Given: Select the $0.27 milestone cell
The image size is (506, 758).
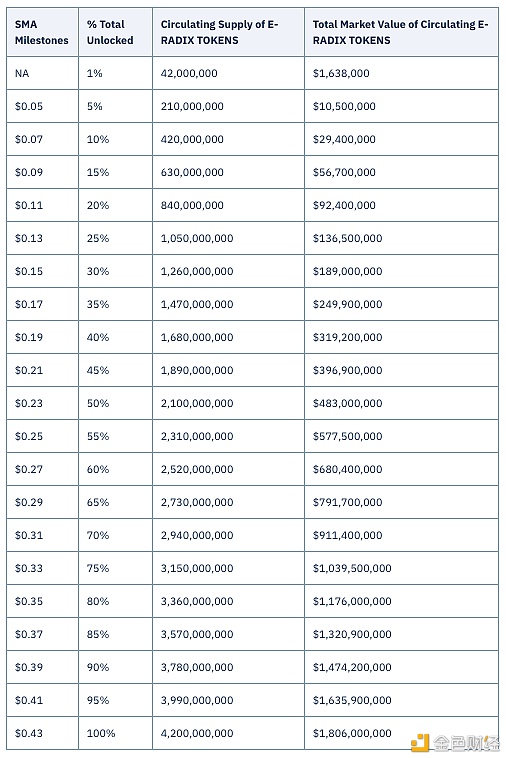Looking at the screenshot, I should (x=42, y=469).
